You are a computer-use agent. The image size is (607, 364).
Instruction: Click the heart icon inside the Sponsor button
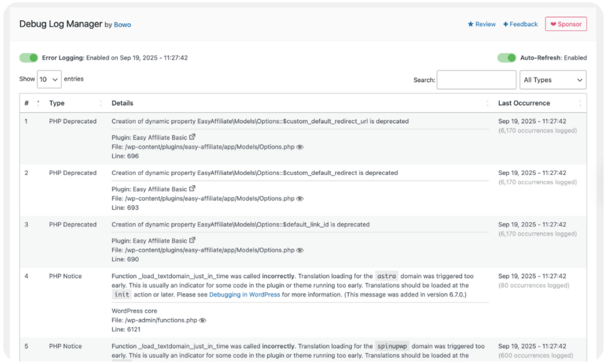click(553, 24)
